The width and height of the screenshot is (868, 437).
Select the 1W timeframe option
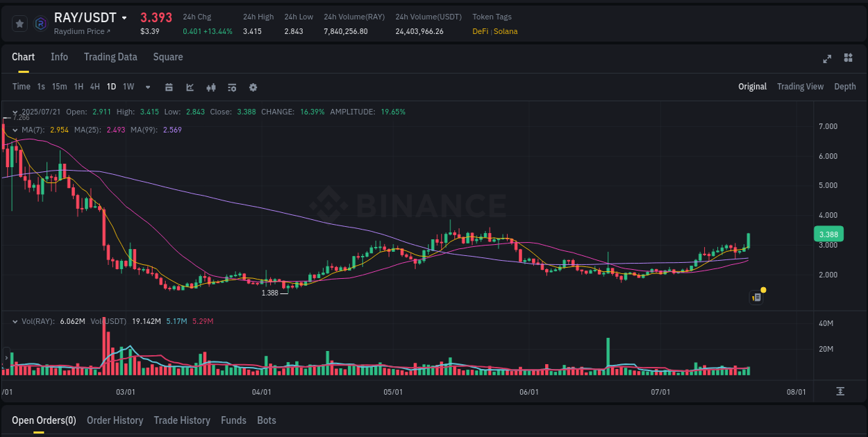[x=128, y=87]
